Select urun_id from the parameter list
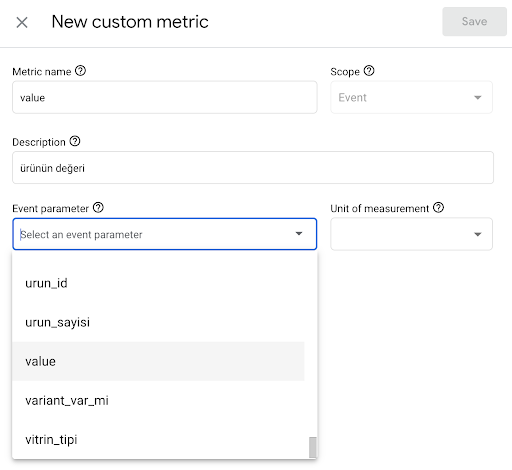The height and width of the screenshot is (470, 512). tap(158, 283)
